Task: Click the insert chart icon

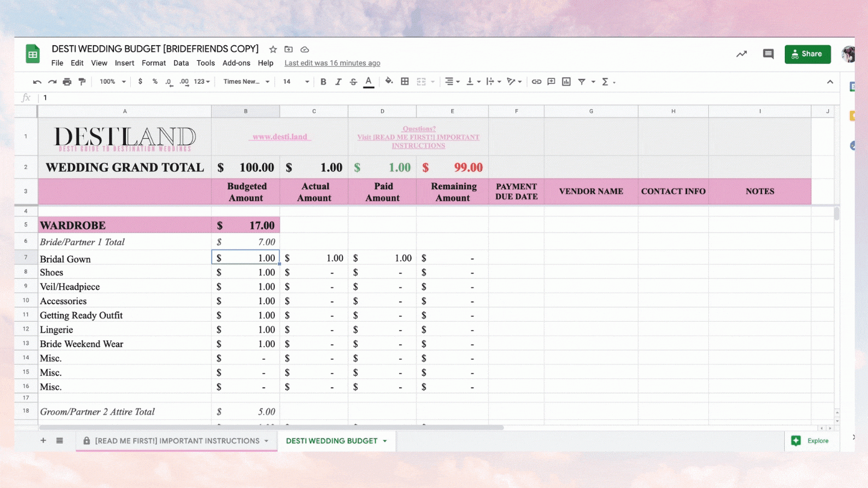Action: (566, 82)
